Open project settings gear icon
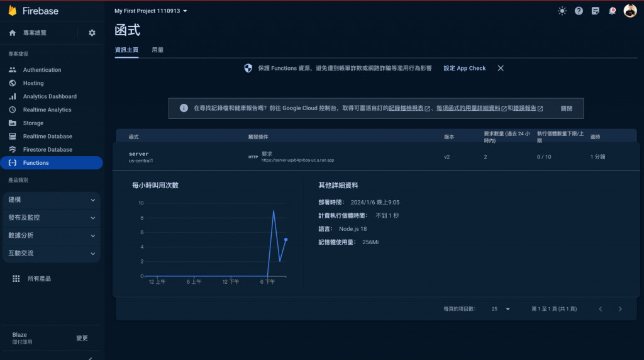This screenshot has height=360, width=644. [x=92, y=33]
